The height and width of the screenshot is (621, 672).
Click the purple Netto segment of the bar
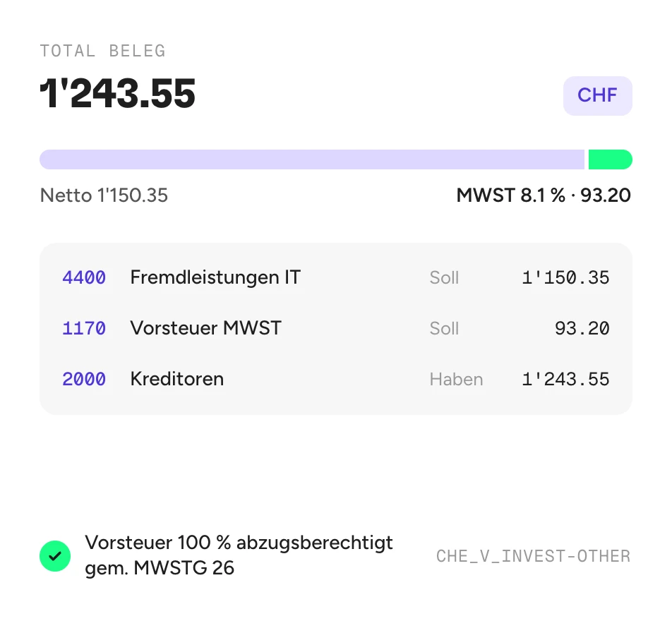pyautogui.click(x=312, y=159)
